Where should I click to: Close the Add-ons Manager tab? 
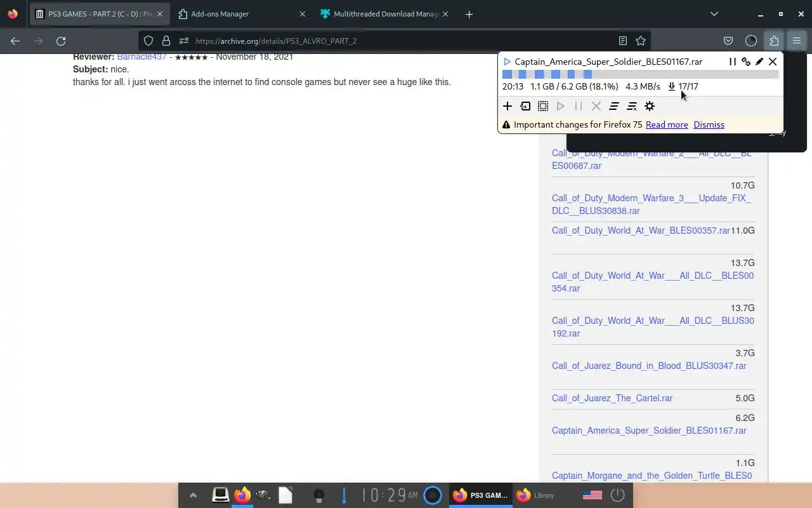[302, 14]
